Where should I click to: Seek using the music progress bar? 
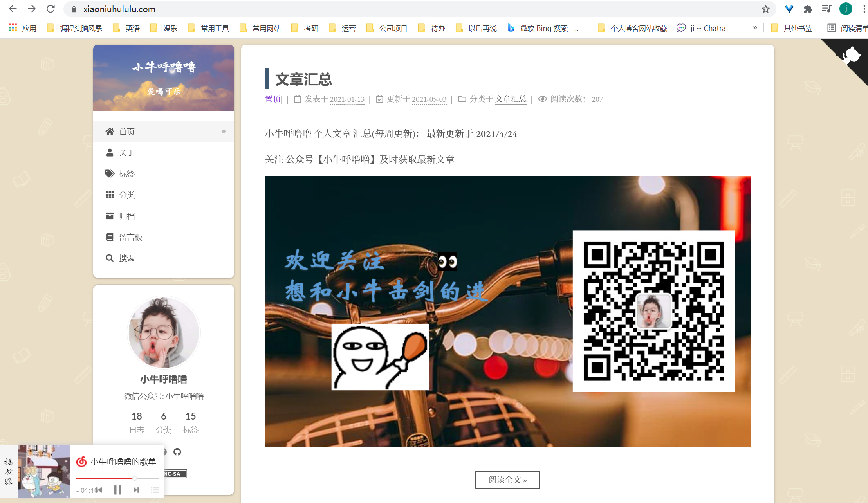coord(117,478)
